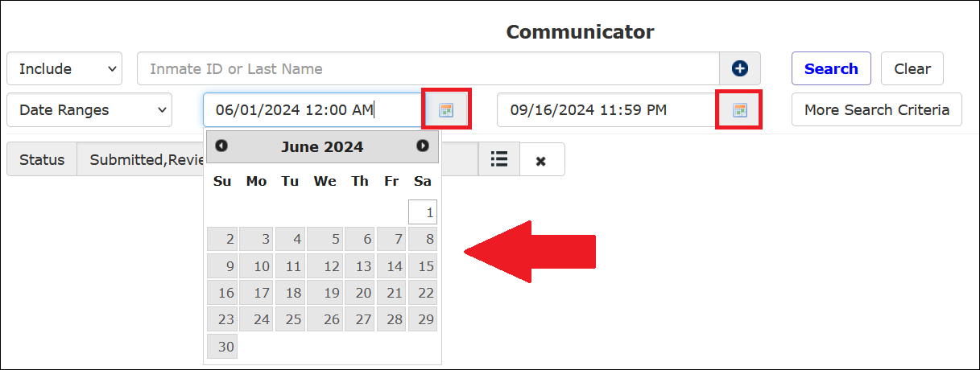Choose June 30 in the calendar
Screen dimensions: 980x370
pyautogui.click(x=222, y=346)
